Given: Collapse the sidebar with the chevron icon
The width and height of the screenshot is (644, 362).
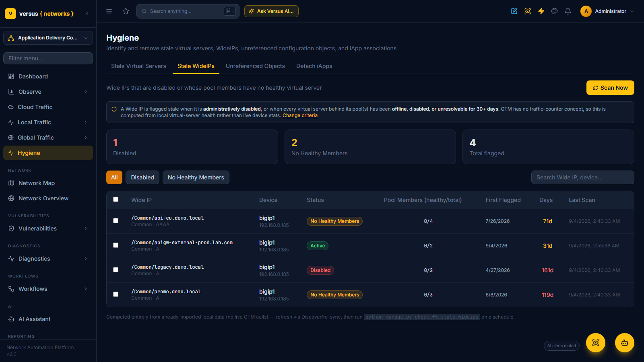Looking at the screenshot, I should pyautogui.click(x=87, y=14).
